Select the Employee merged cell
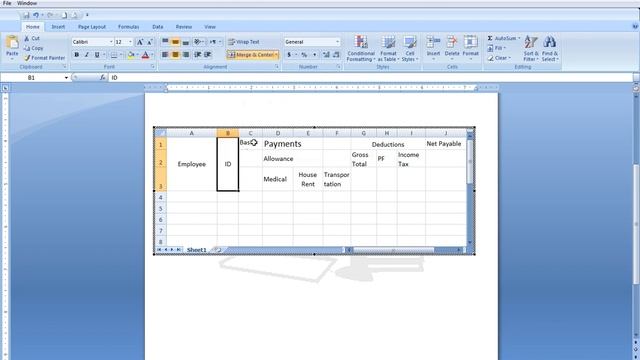 [x=192, y=164]
